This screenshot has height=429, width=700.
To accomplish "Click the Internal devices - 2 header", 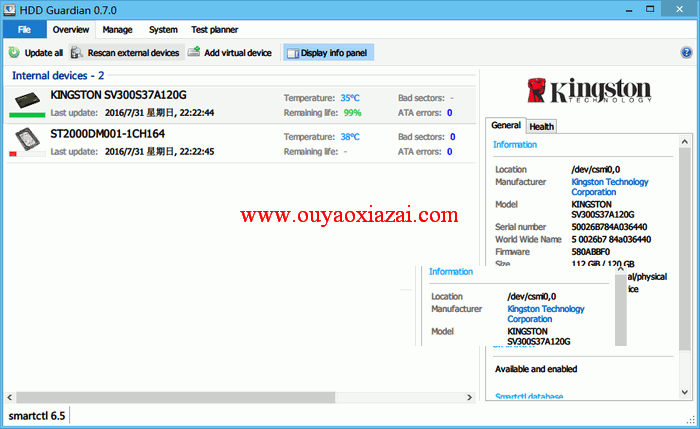I will [58, 75].
